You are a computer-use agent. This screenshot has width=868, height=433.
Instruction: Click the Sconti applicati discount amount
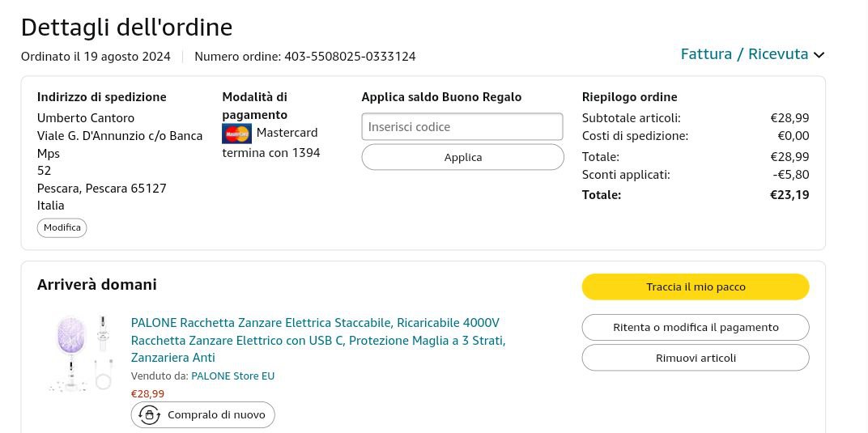click(790, 175)
